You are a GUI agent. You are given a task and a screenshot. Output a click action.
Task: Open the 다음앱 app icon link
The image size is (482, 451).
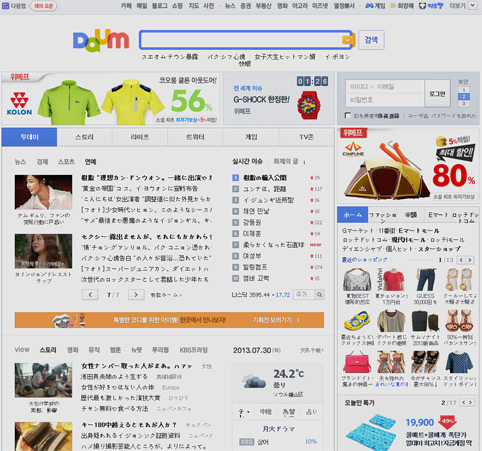coord(14,6)
